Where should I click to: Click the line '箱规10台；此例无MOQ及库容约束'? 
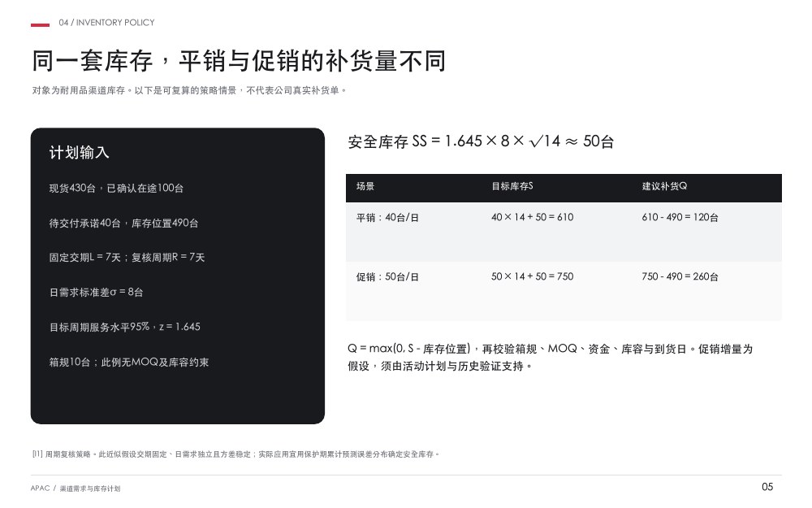click(x=129, y=363)
